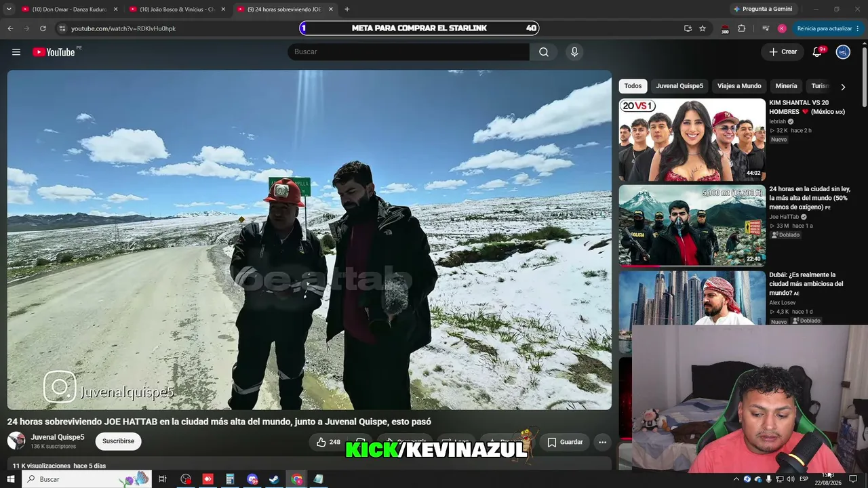
Task: Start voice search with the microphone icon
Action: pos(574,52)
